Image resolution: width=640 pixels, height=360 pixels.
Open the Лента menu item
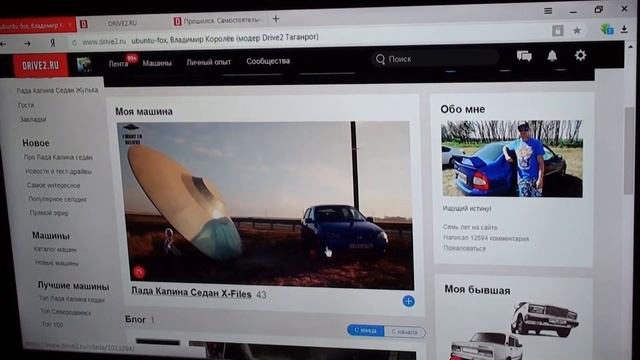[x=118, y=64]
